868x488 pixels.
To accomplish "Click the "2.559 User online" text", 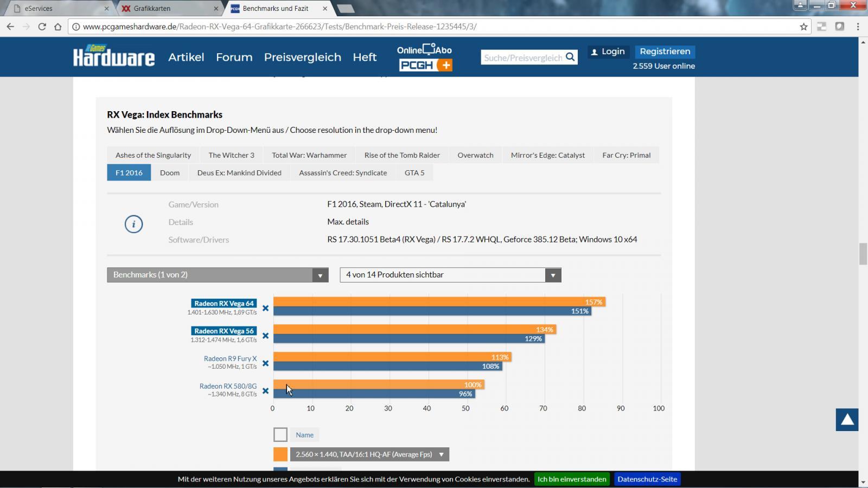I will pos(663,66).
